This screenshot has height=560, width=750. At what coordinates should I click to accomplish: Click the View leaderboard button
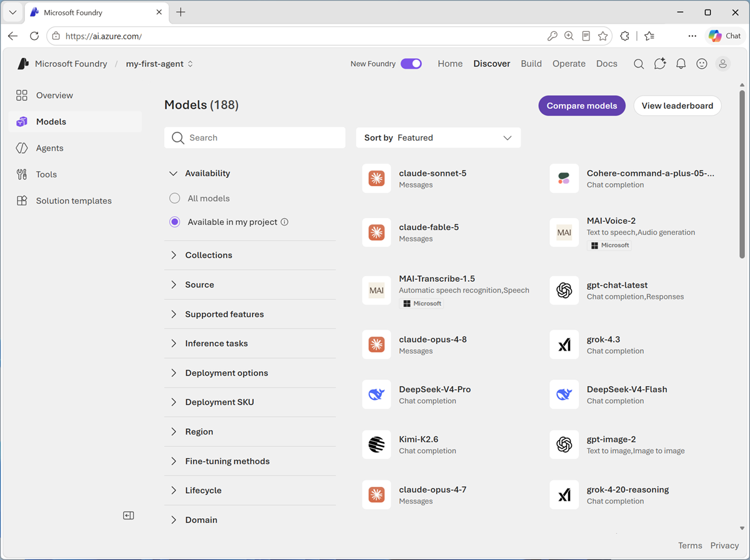click(677, 106)
